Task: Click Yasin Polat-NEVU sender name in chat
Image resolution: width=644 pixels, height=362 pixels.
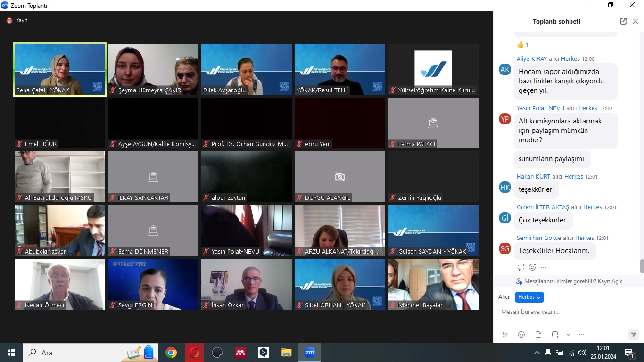Action: tap(540, 108)
